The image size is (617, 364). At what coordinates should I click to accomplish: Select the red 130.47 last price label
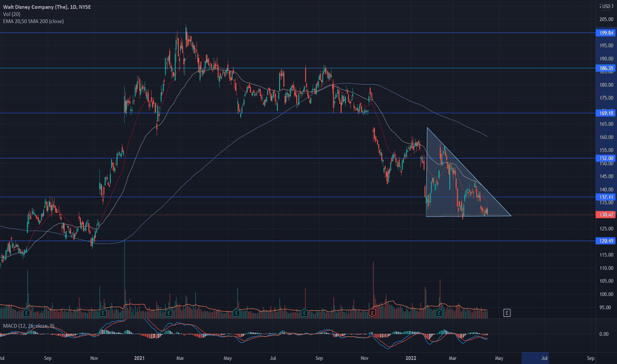[x=606, y=215]
